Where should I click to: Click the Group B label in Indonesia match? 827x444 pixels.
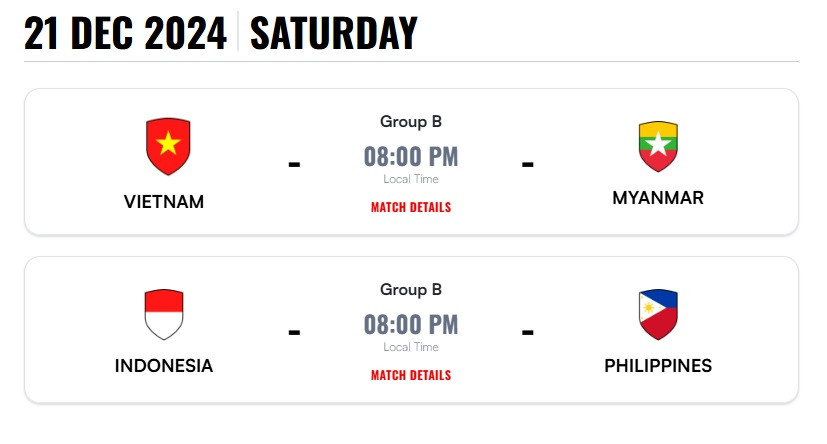coord(411,290)
